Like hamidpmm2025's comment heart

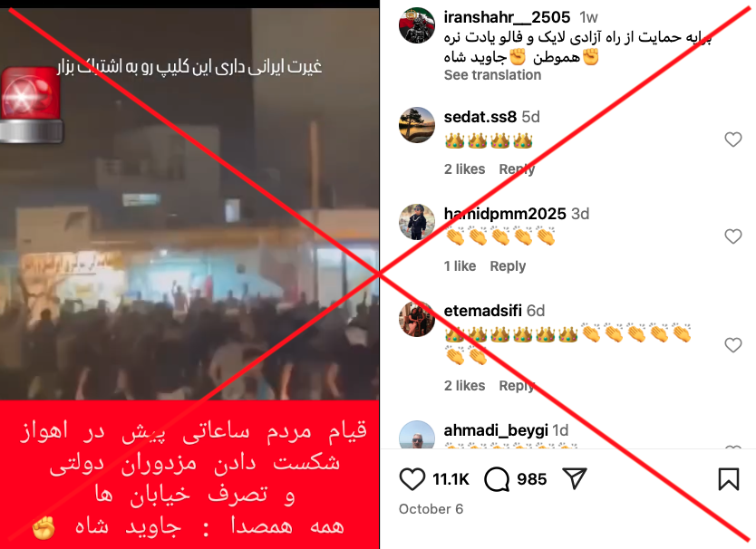click(732, 236)
